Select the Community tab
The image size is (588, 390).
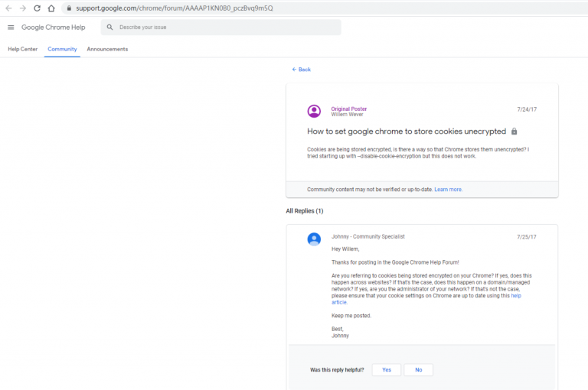click(62, 49)
